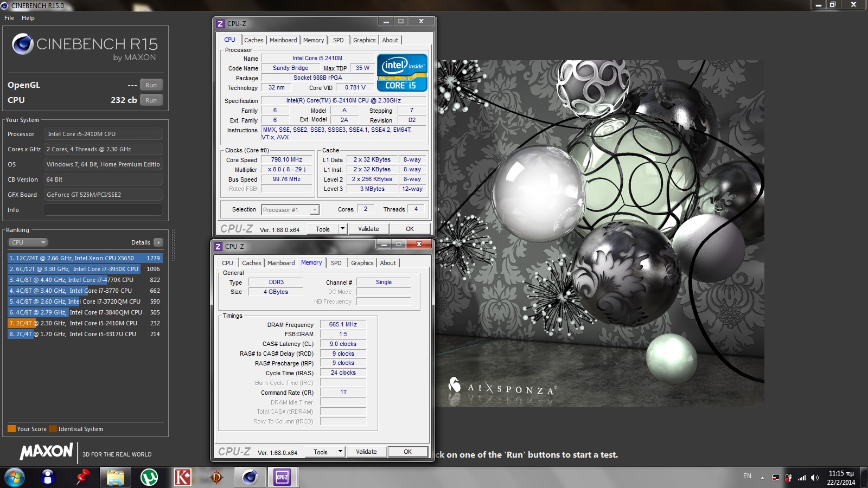This screenshot has width=868, height=488.
Task: Open the Windows Start orb
Action: [15, 477]
